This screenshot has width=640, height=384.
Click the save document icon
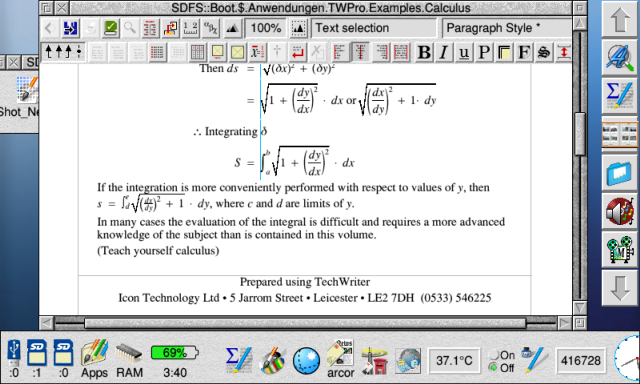(70, 28)
